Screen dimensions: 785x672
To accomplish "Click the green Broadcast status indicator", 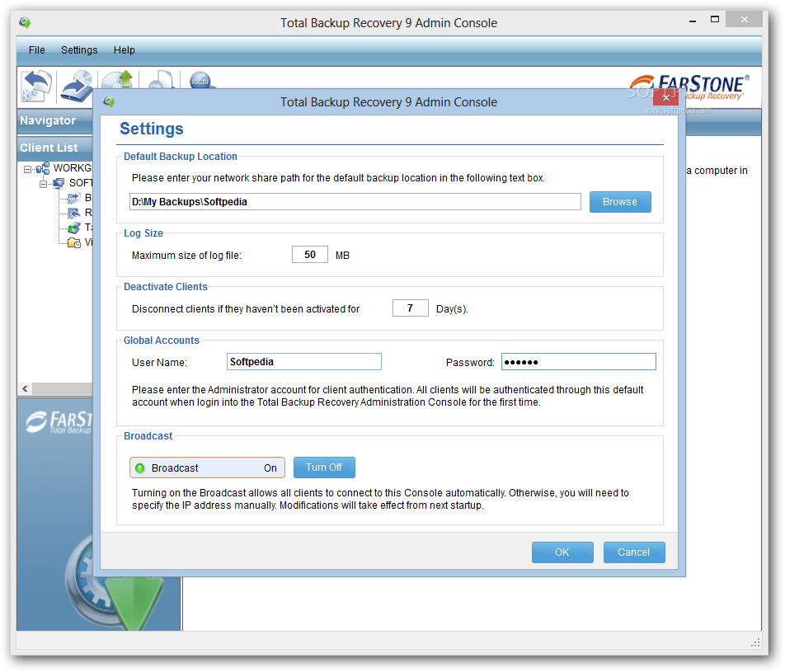I will pyautogui.click(x=140, y=468).
